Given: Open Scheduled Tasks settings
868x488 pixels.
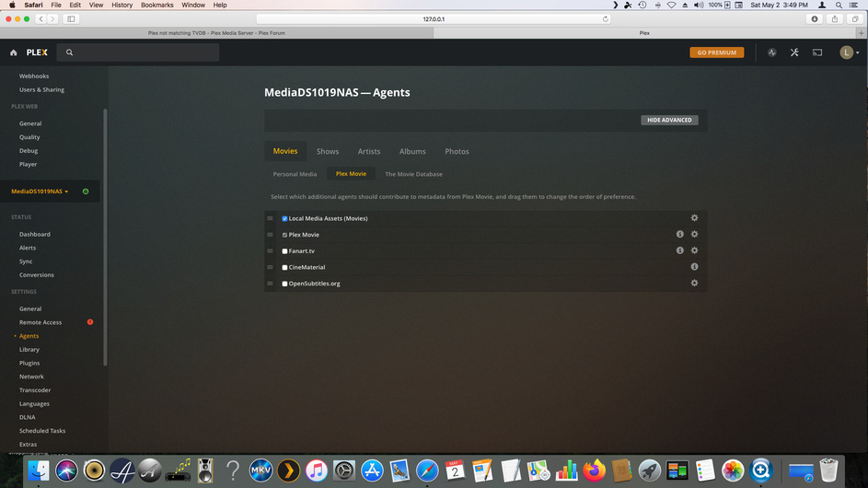Looking at the screenshot, I should tap(42, 431).
